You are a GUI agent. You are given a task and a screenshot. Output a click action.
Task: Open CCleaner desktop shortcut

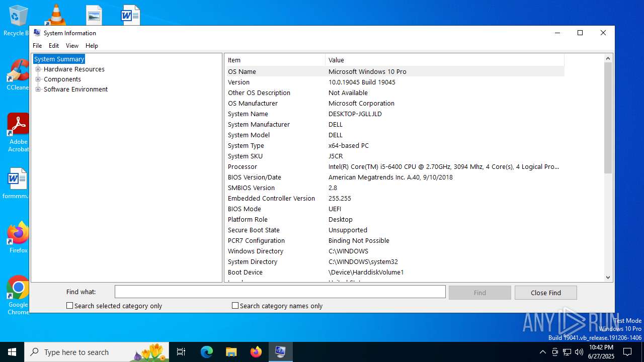[x=17, y=75]
